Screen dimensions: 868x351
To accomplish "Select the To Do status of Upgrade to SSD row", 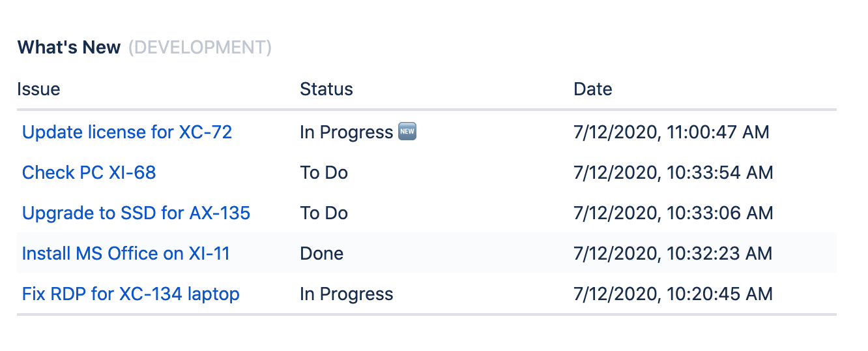I will pyautogui.click(x=324, y=213).
